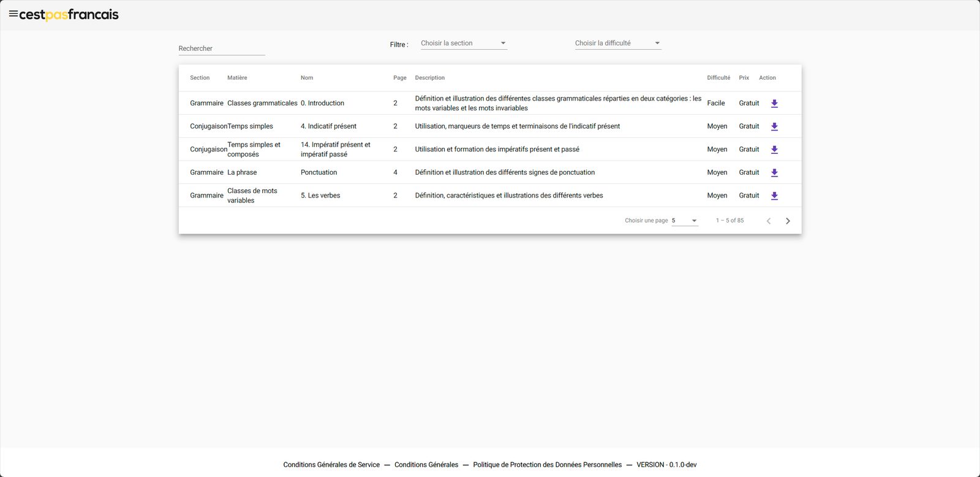Click the 'Filtre :' label
This screenshot has width=980, height=477.
(x=399, y=45)
